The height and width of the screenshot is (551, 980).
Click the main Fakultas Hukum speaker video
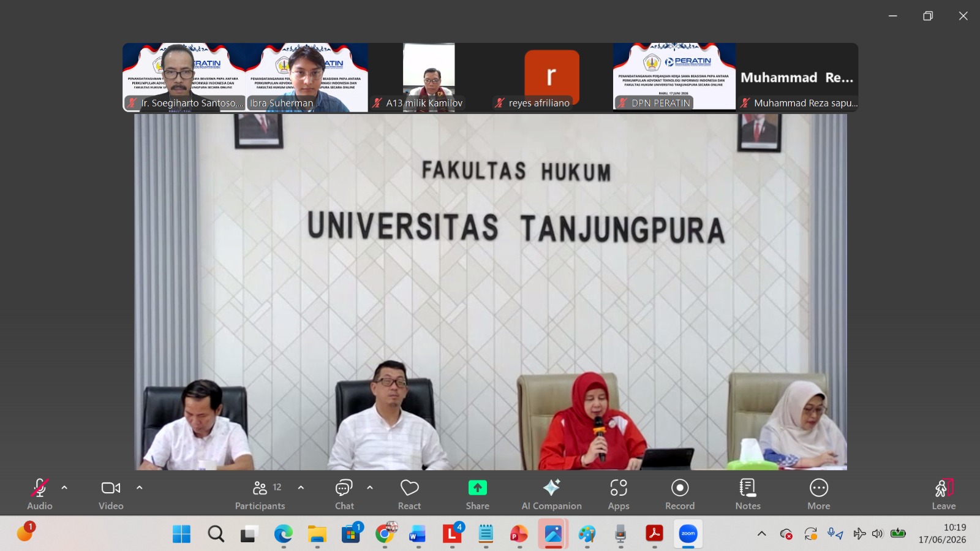491,292
